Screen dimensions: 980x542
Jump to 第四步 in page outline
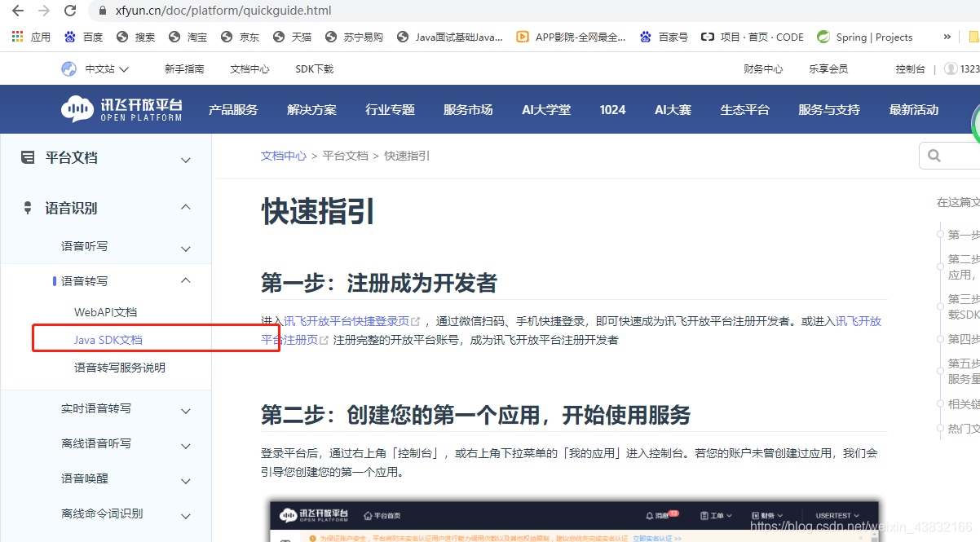pyautogui.click(x=964, y=339)
